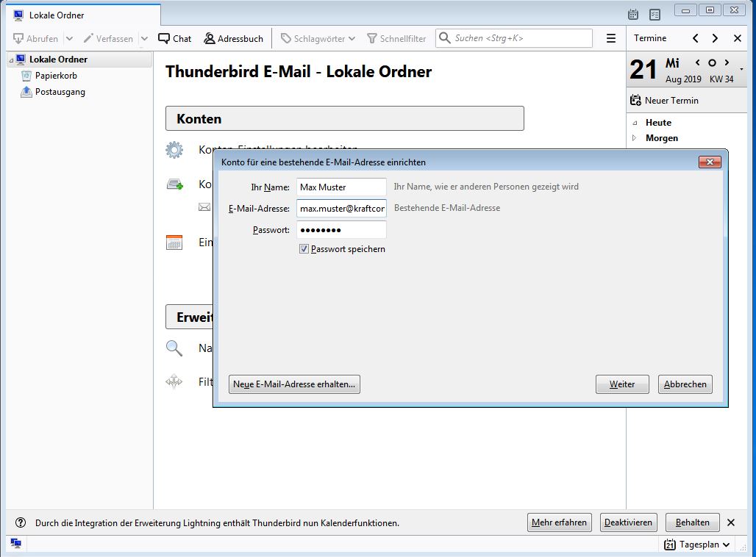Open the Thunderbird hamburger menu
This screenshot has height=557, width=756.
[x=611, y=38]
